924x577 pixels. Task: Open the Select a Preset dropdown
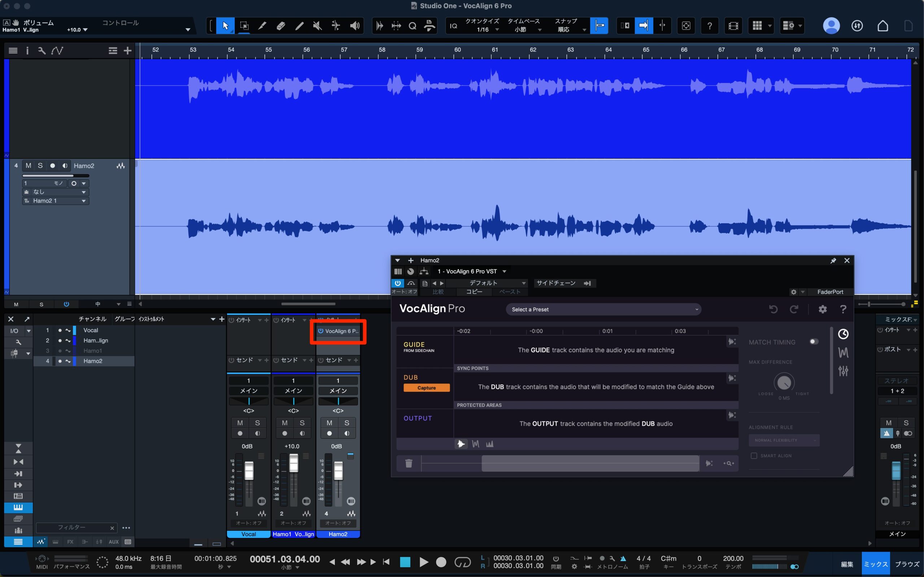[x=603, y=309]
